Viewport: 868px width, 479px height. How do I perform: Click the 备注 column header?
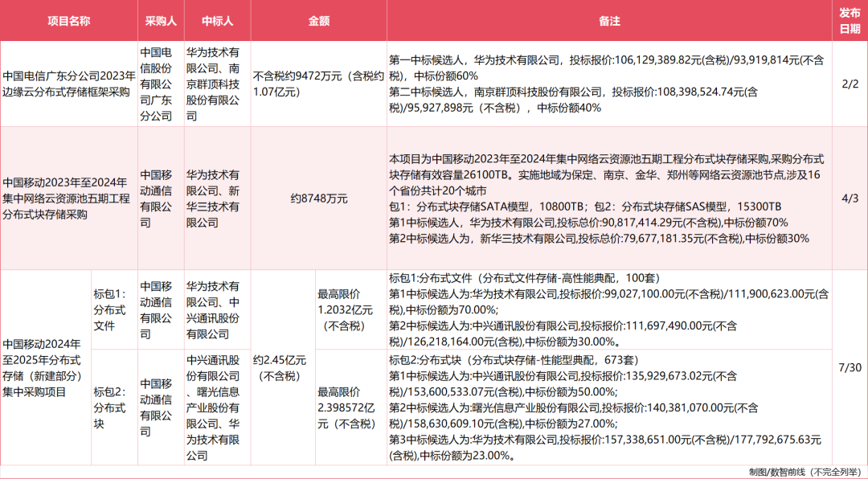pyautogui.click(x=609, y=21)
